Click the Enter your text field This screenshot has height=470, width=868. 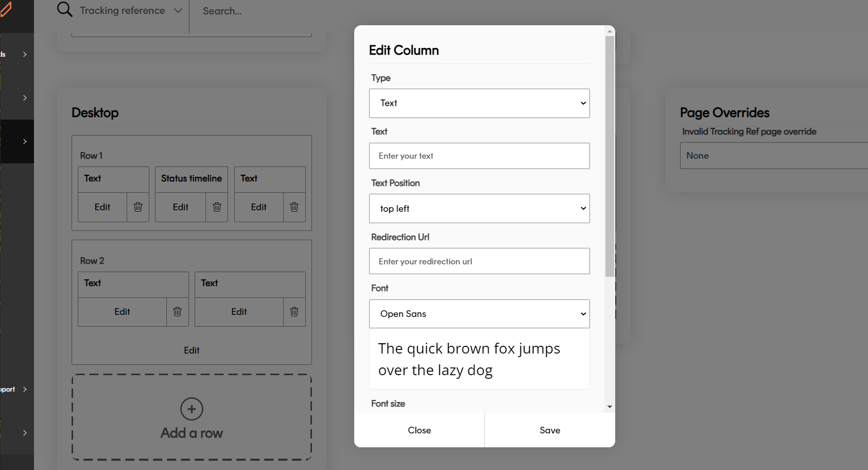(x=479, y=156)
